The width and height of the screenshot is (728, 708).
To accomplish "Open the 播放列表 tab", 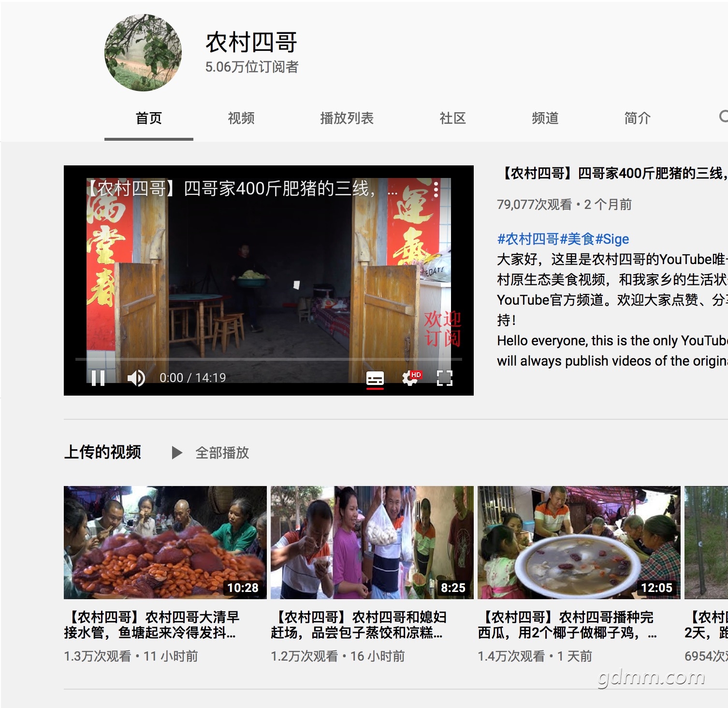I will [x=347, y=118].
